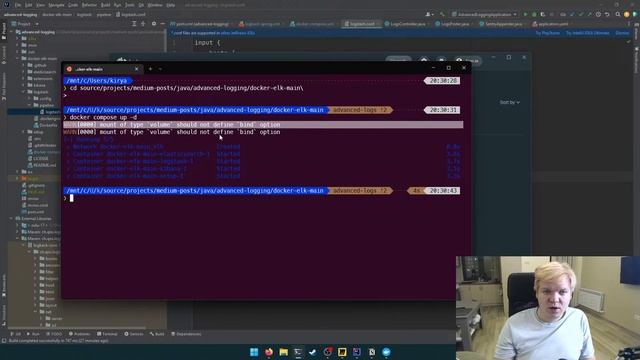Switch to application.yaml editor tab
This screenshot has width=640, height=360.
click(x=552, y=24)
